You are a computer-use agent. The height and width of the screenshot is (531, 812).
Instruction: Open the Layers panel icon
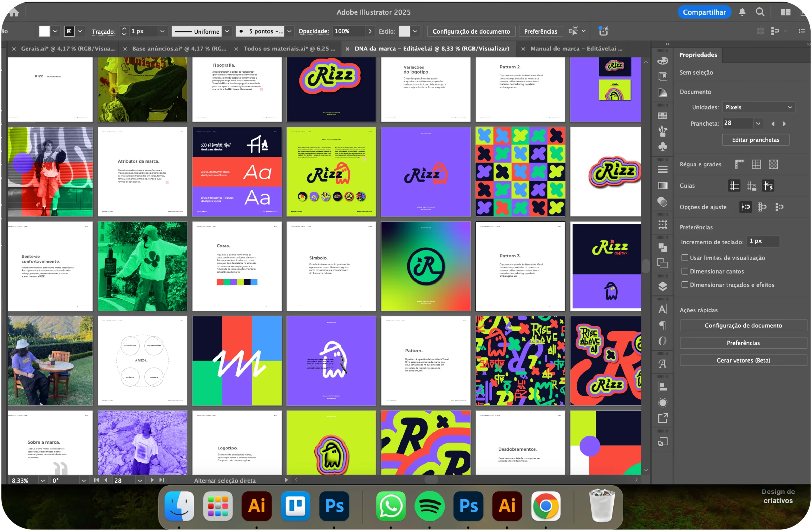click(x=663, y=287)
